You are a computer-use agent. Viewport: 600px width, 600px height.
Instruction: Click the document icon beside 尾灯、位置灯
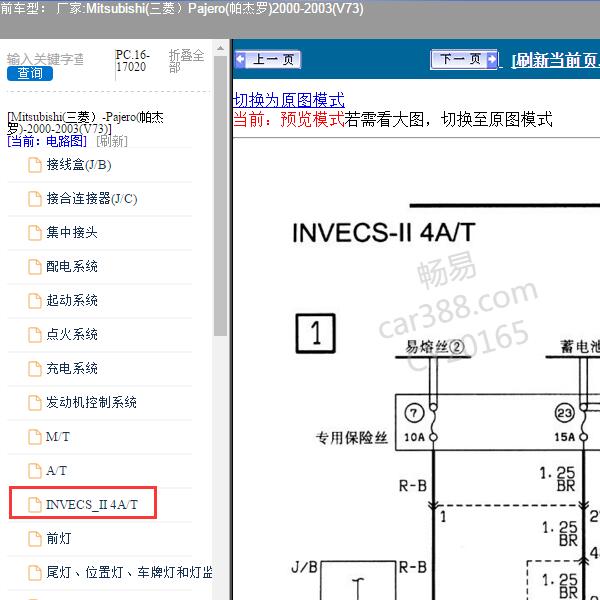(35, 572)
